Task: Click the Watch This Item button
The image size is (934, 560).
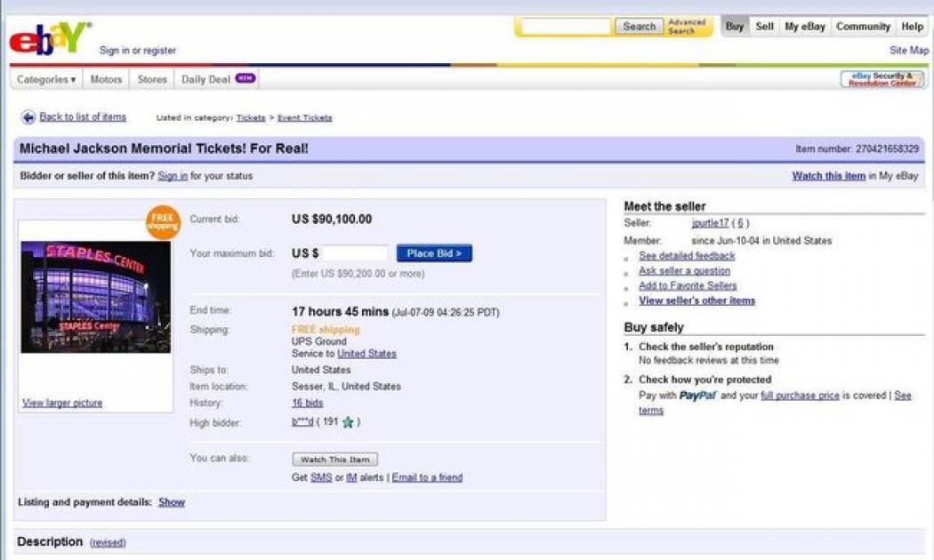Action: pos(334,460)
